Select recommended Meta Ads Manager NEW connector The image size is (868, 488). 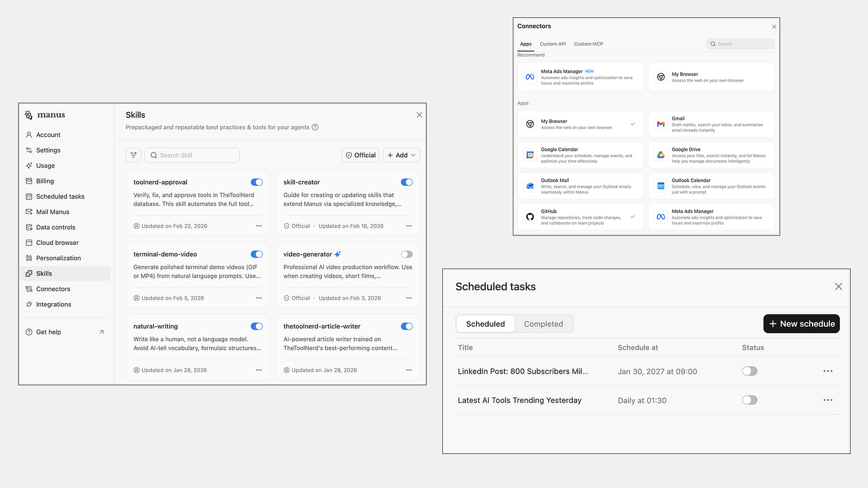(x=581, y=77)
